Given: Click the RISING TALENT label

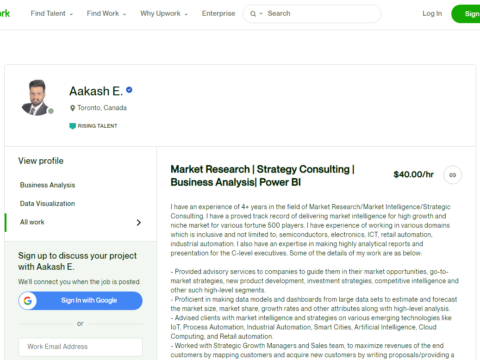Looking at the screenshot, I should (97, 126).
